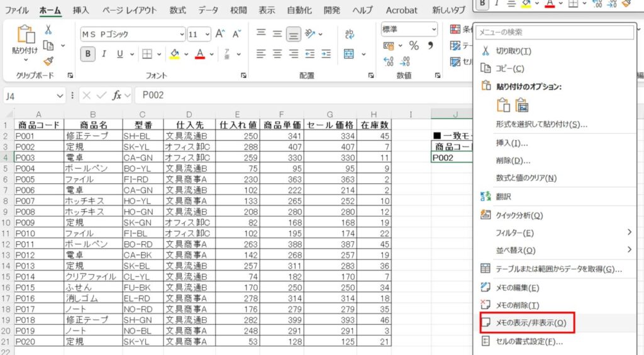
Task: Switch to the データ tab
Action: coord(208,10)
